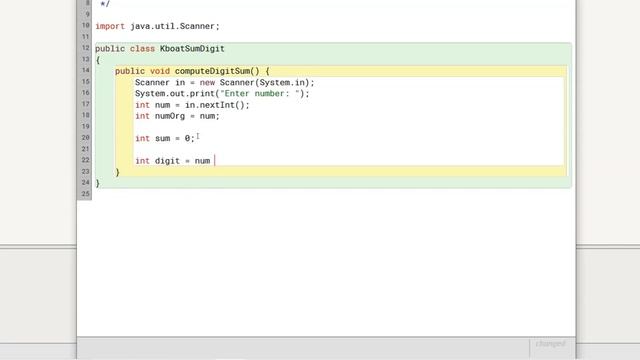Viewport: 640px width, 360px height.
Task: Click the int numOrg = num line
Action: pyautogui.click(x=178, y=116)
